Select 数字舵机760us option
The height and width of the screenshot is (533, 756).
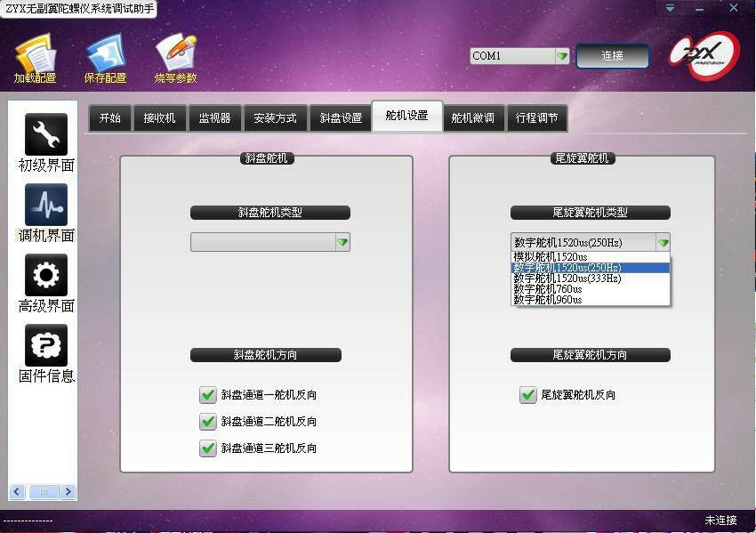tap(591, 289)
